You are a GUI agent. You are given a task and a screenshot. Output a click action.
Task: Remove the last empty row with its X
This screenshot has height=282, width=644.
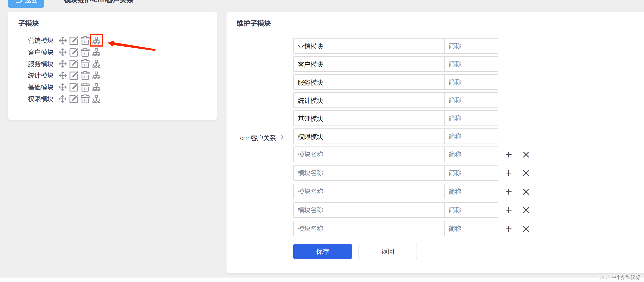526,229
